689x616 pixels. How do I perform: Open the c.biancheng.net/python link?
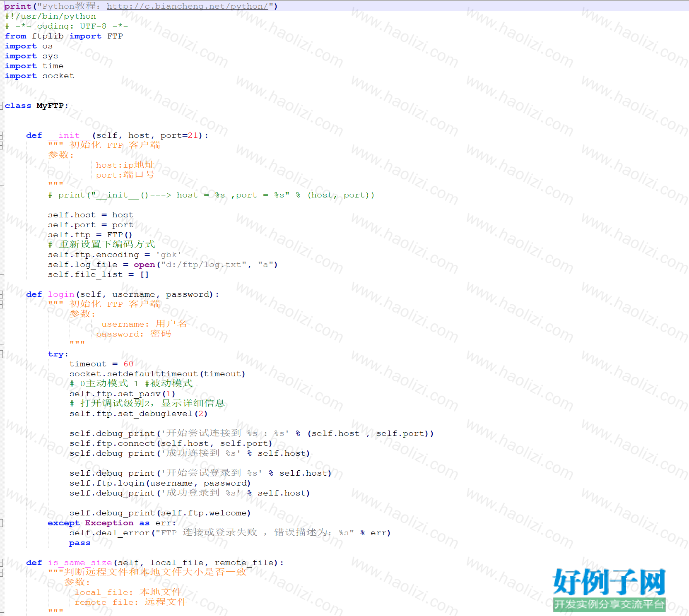(188, 6)
